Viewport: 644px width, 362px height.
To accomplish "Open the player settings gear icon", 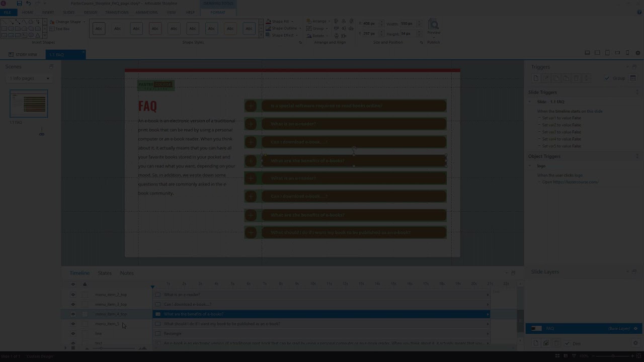I will 638,53.
